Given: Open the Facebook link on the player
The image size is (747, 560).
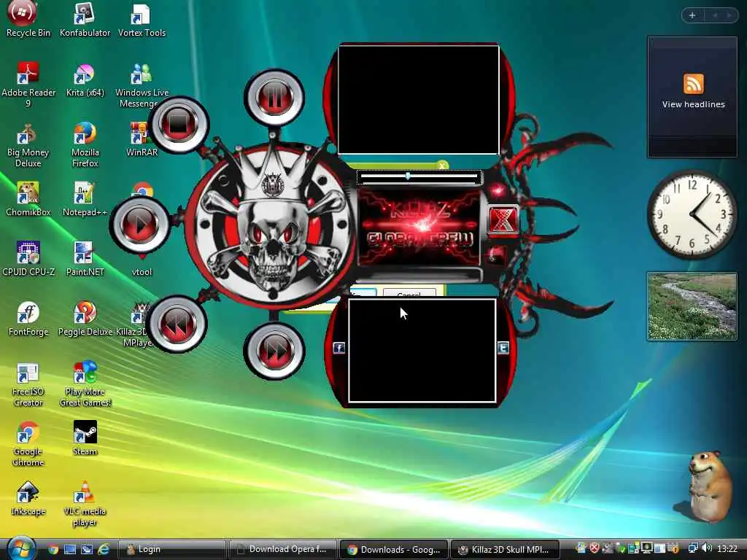Looking at the screenshot, I should coord(338,348).
